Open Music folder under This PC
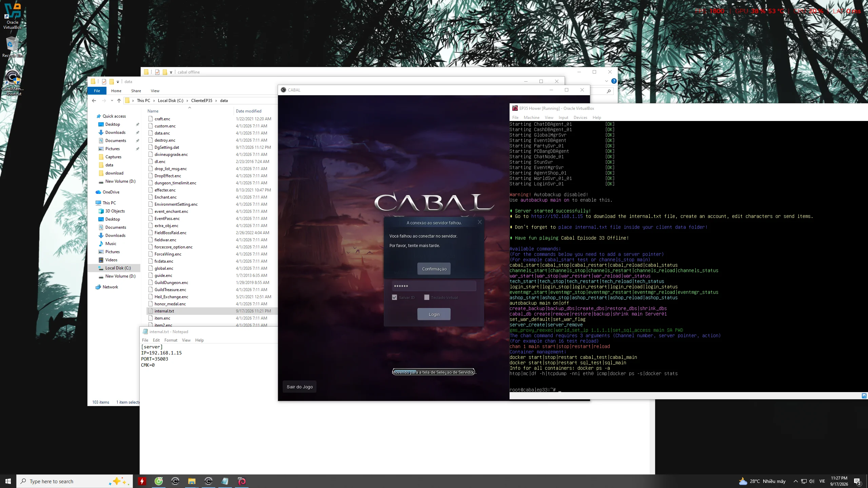The height and width of the screenshot is (488, 868). point(111,244)
